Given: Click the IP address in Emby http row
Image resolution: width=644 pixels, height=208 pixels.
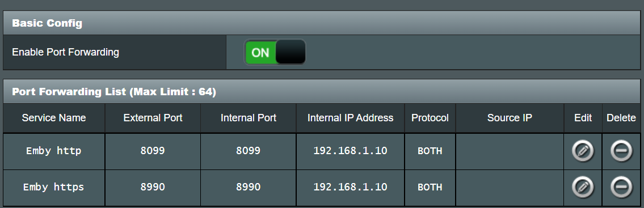Looking at the screenshot, I should 350,151.
